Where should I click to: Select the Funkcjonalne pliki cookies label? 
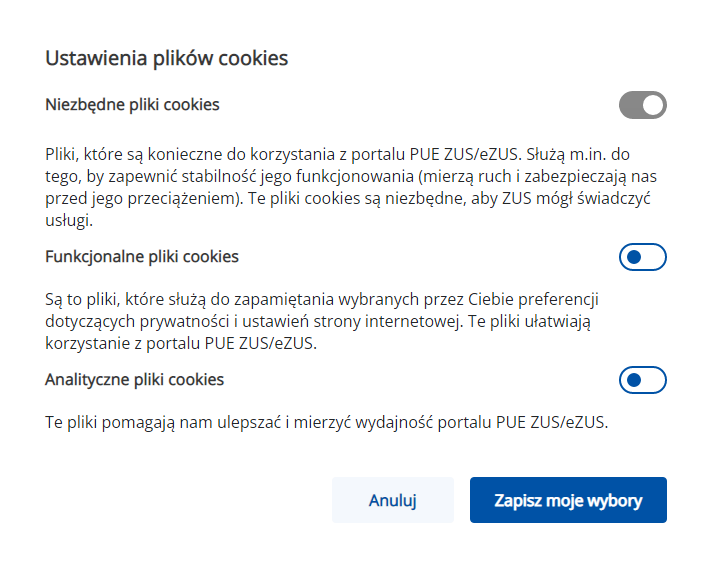(142, 257)
